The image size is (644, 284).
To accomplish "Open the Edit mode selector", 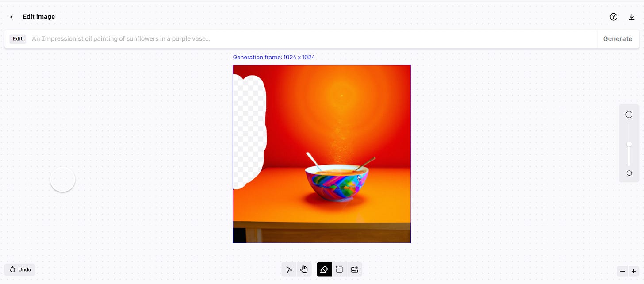I will tap(18, 38).
